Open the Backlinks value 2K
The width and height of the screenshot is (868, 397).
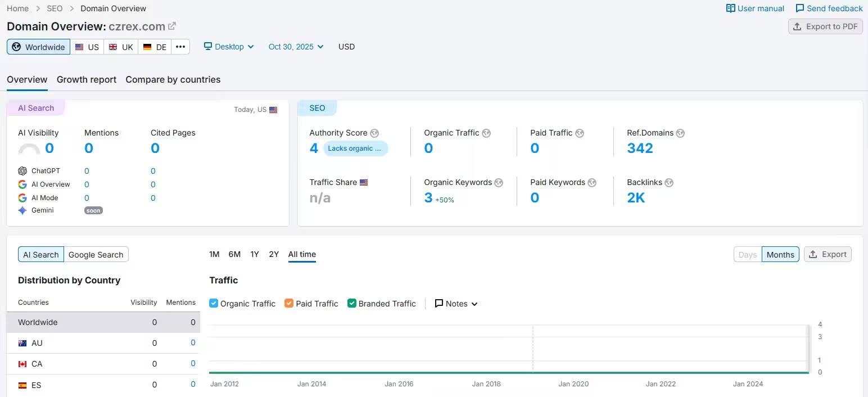[x=636, y=198]
